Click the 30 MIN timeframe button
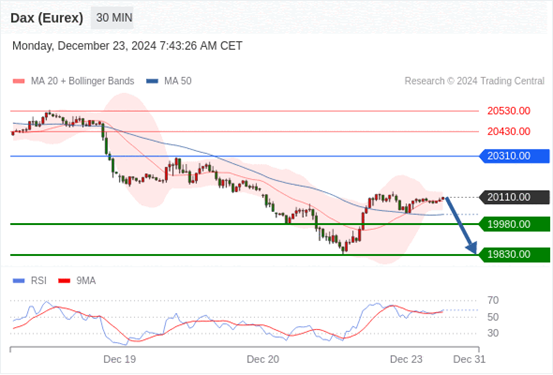 pos(112,18)
